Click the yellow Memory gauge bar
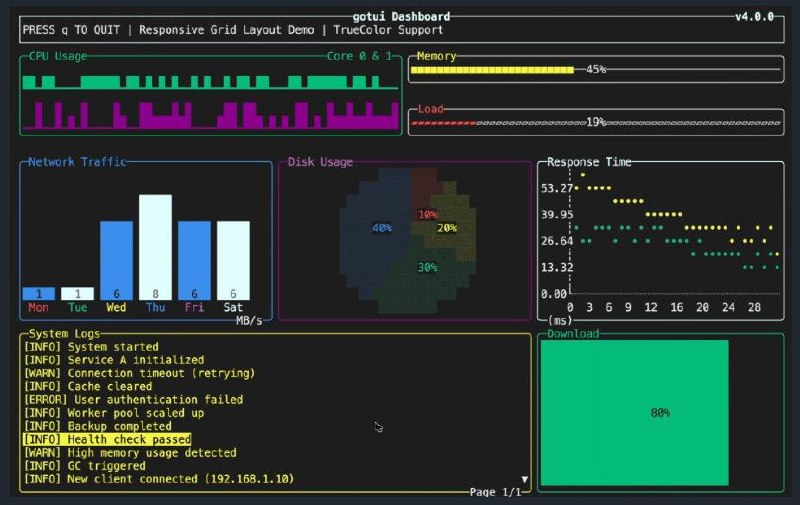 [x=492, y=70]
